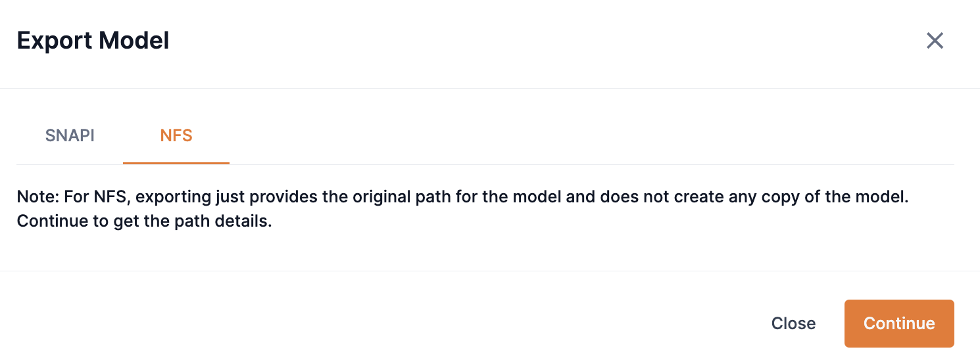Hit Close next to the Continue button
The height and width of the screenshot is (364, 980).
pos(793,323)
